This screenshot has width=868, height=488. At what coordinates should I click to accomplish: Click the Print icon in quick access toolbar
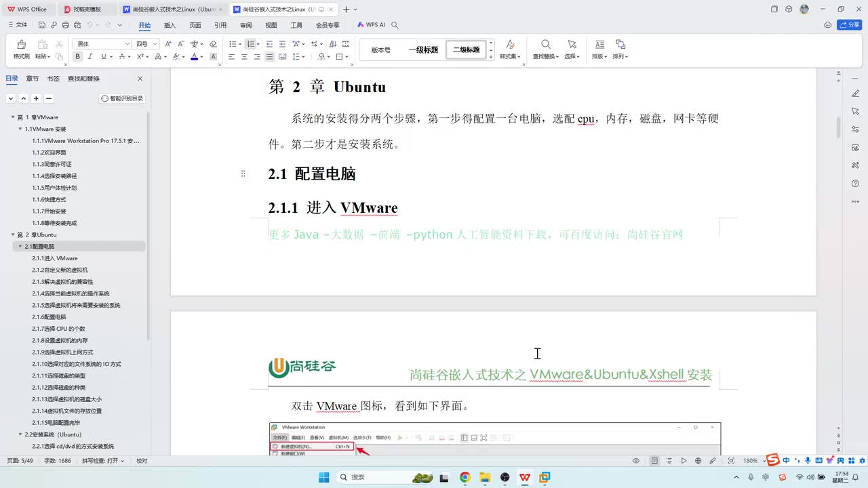[x=66, y=25]
